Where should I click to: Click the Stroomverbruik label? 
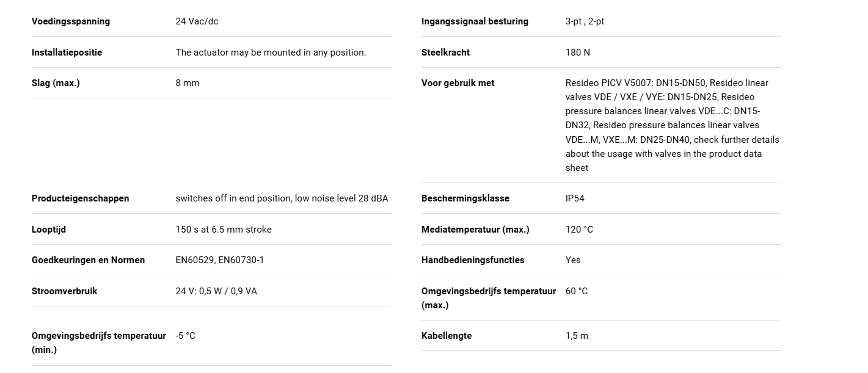(x=65, y=291)
